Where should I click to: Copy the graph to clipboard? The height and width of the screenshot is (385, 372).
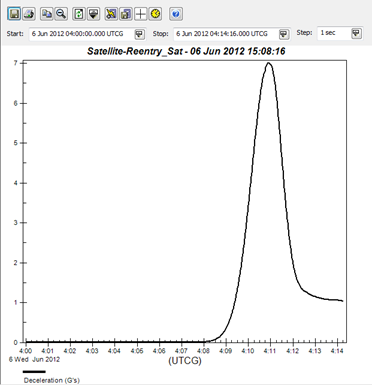point(47,14)
